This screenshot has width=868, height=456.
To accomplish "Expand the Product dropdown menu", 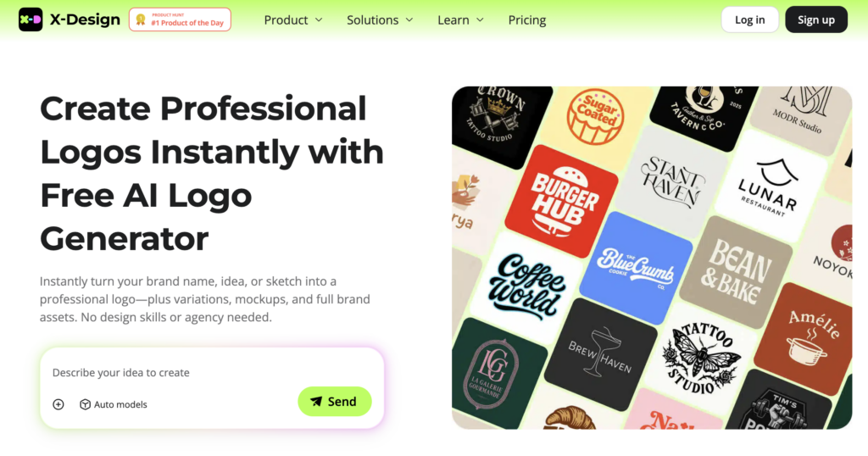I will 292,20.
